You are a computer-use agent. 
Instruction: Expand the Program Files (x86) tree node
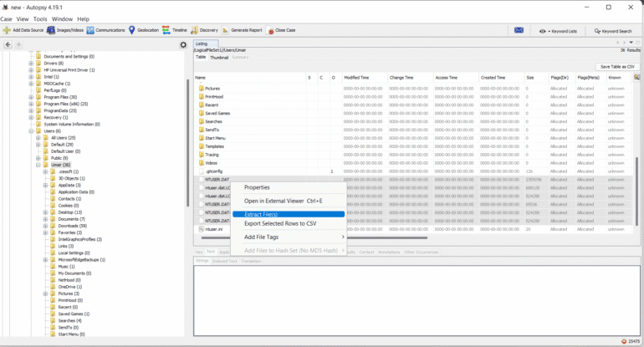click(32, 104)
